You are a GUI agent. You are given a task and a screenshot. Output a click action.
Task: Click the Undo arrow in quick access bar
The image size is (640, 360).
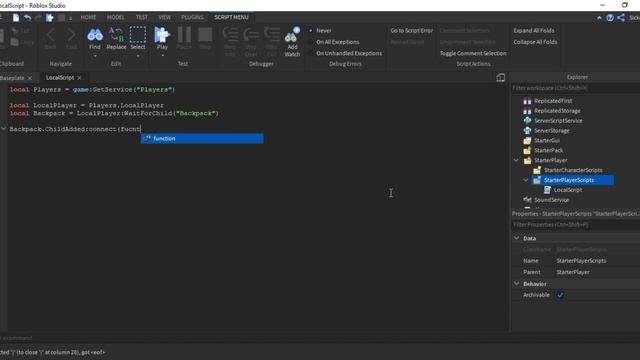[x=27, y=18]
